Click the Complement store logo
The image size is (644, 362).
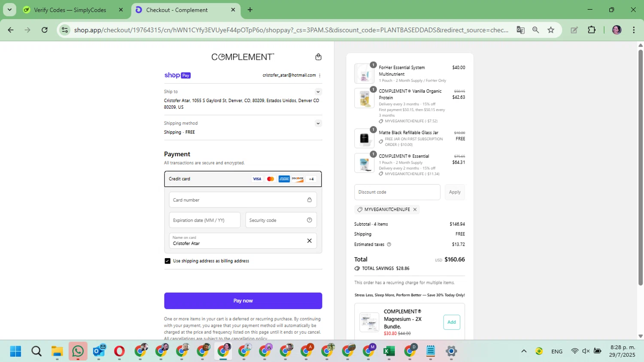coord(243,57)
